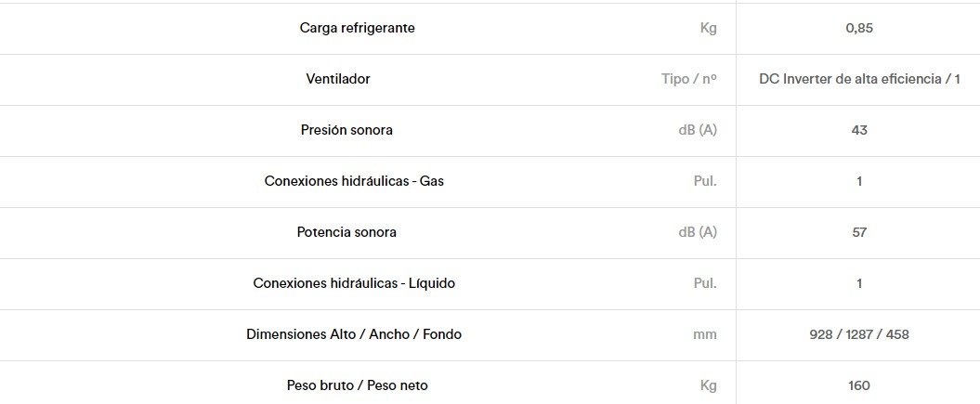Click the 160 weight value
This screenshot has width=980, height=404.
tap(859, 386)
